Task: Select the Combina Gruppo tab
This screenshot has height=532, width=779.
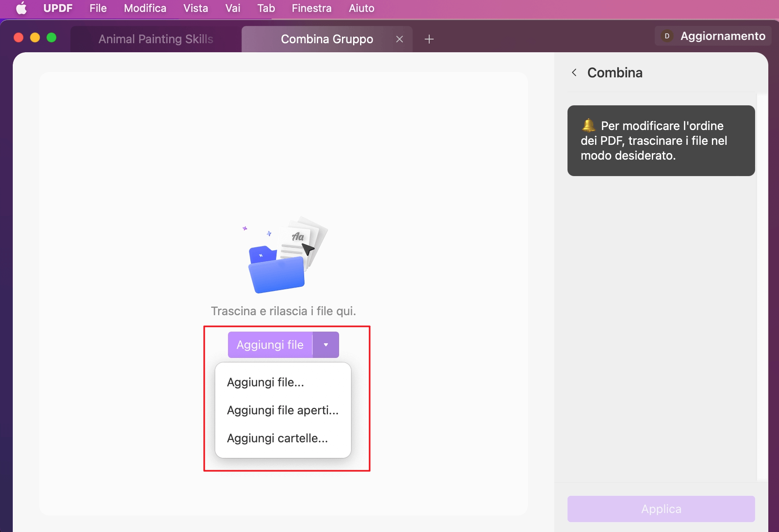Action: (x=327, y=39)
